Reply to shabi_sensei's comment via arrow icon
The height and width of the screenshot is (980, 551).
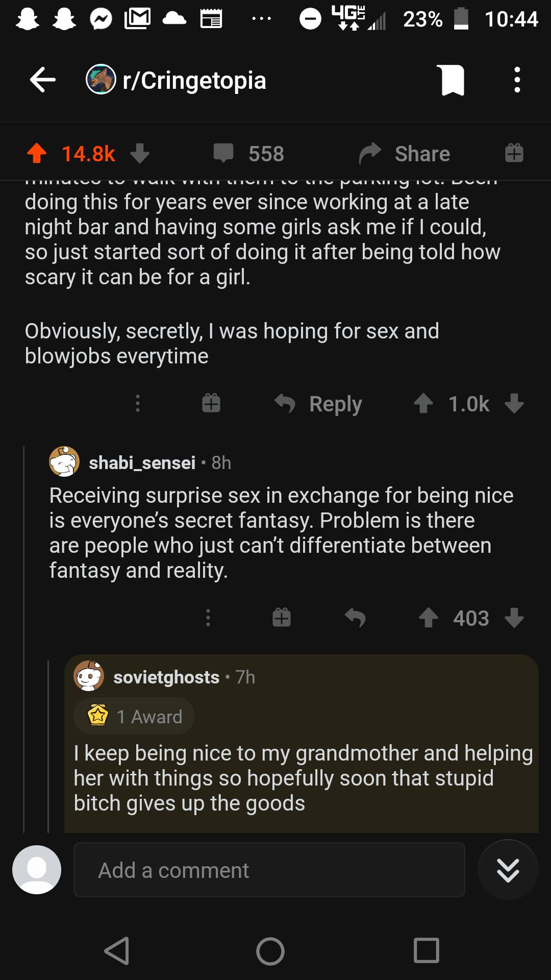(355, 618)
